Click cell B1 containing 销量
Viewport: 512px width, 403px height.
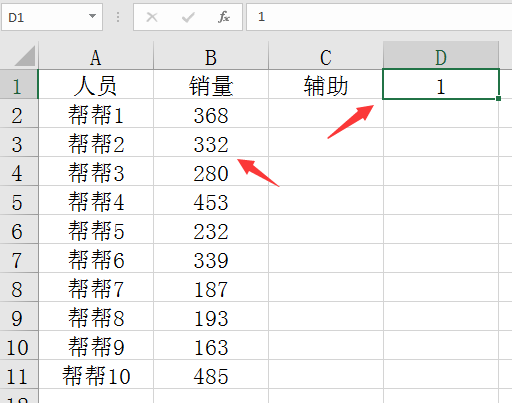(x=211, y=84)
